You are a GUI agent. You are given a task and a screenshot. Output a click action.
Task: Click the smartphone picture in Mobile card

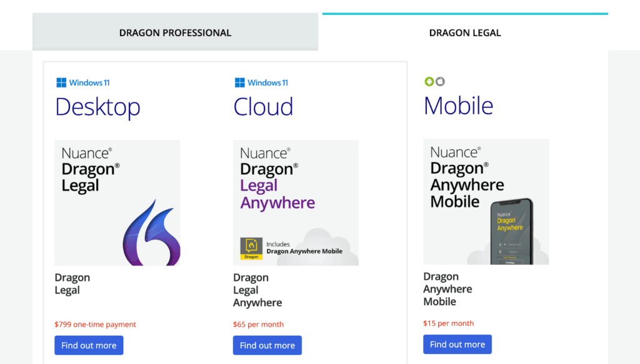coord(510,231)
